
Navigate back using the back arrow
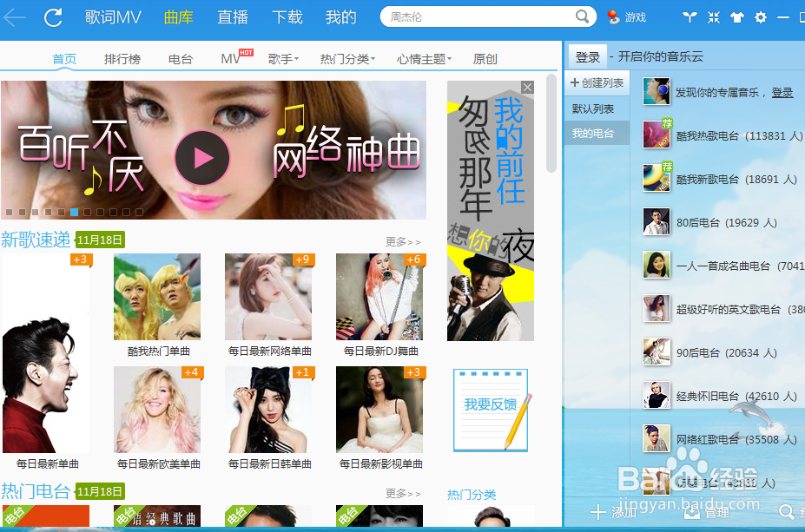tap(13, 16)
